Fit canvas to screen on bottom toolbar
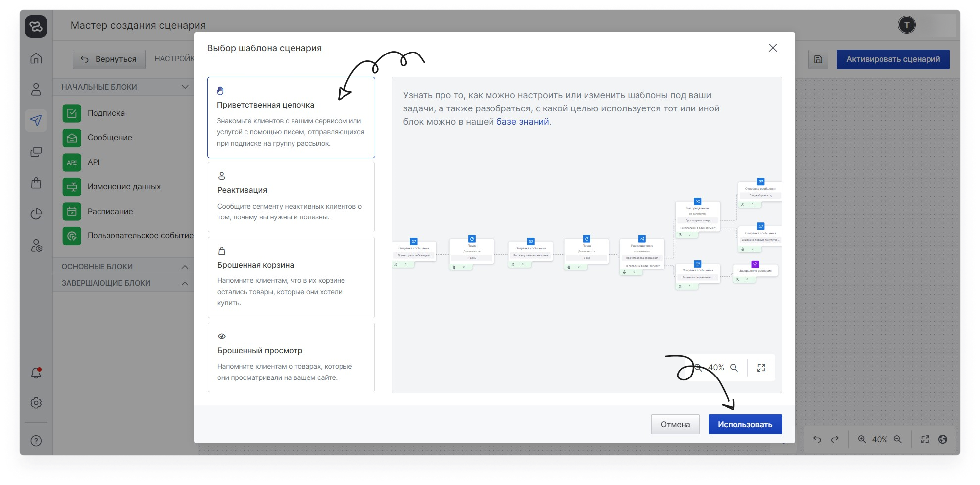 (x=925, y=439)
